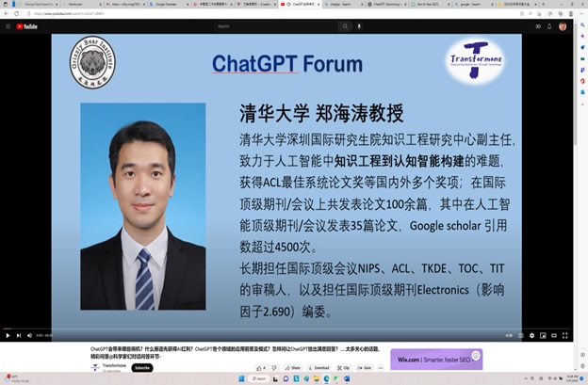The image size is (588, 385).
Task: Open a new browser tab
Action: pyautogui.click(x=543, y=4)
